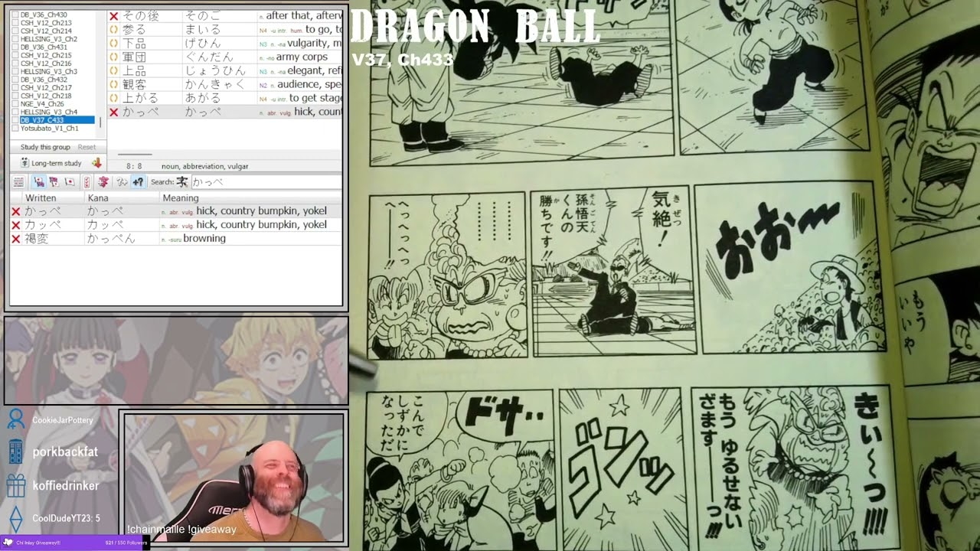Click the first list-view icon in dictionary toolbar

(18, 182)
